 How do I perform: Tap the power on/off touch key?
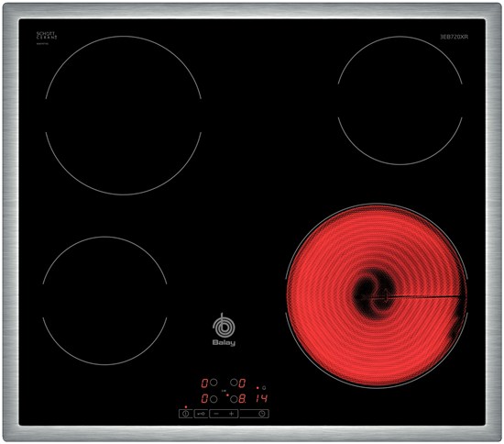click(185, 414)
